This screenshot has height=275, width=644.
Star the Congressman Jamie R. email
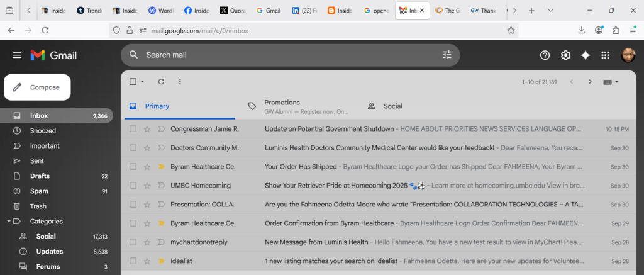[147, 129]
